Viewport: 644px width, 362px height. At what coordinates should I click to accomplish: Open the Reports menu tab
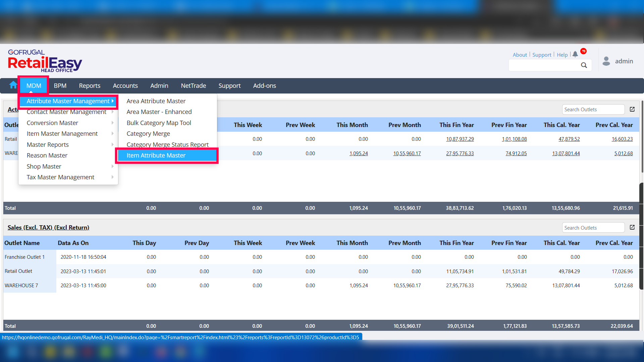(90, 86)
